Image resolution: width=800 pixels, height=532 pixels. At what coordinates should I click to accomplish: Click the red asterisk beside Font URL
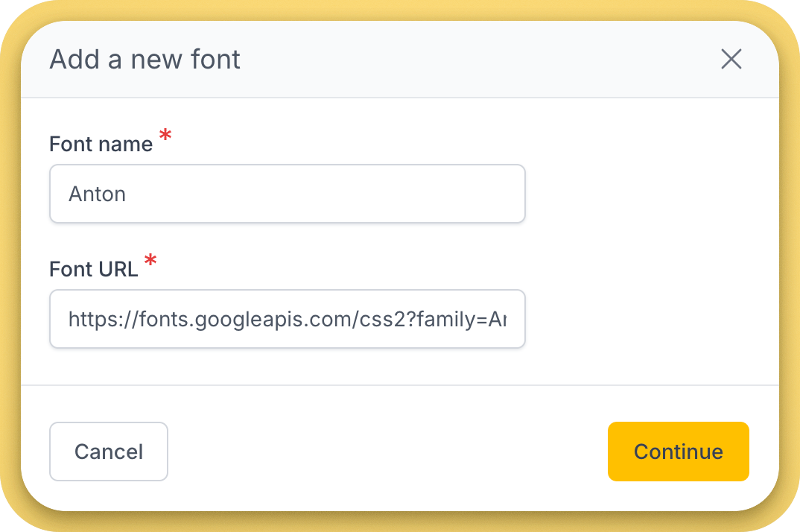pyautogui.click(x=150, y=262)
